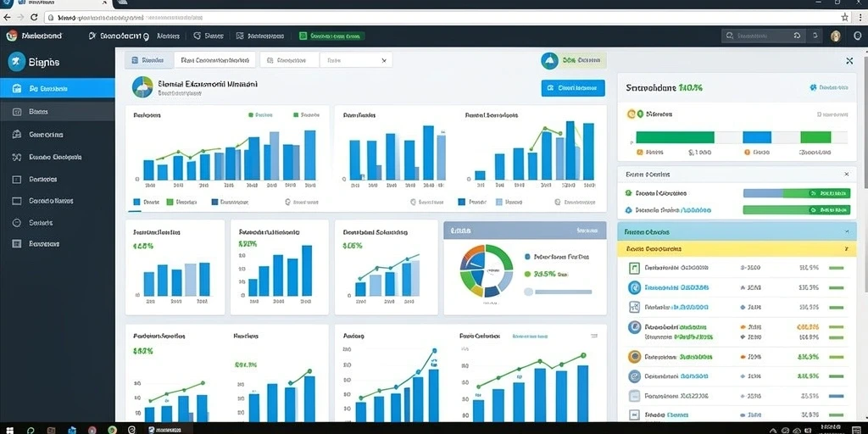Image resolution: width=868 pixels, height=434 pixels.
Task: Toggle the blue legend square under the first chart
Action: click(x=136, y=203)
